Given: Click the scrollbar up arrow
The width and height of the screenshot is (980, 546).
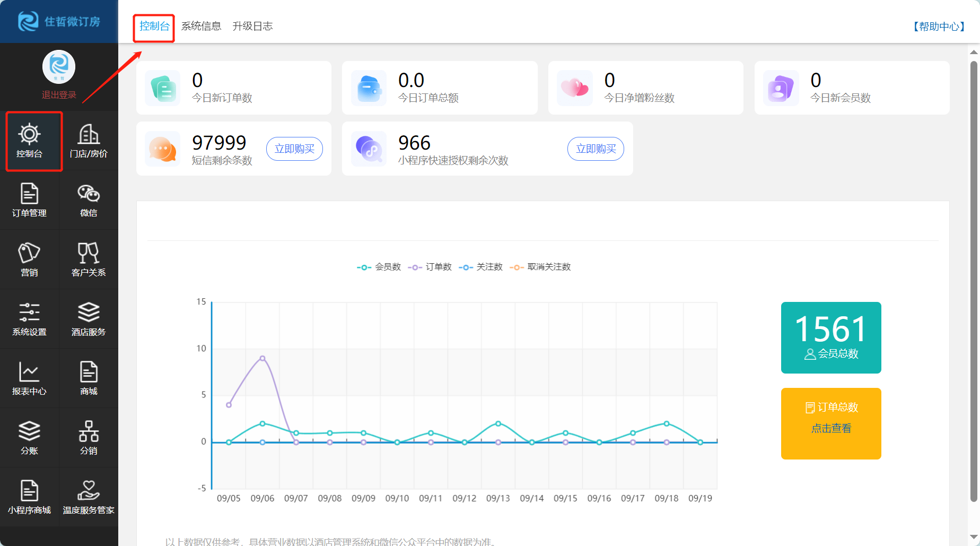Looking at the screenshot, I should pos(974,52).
